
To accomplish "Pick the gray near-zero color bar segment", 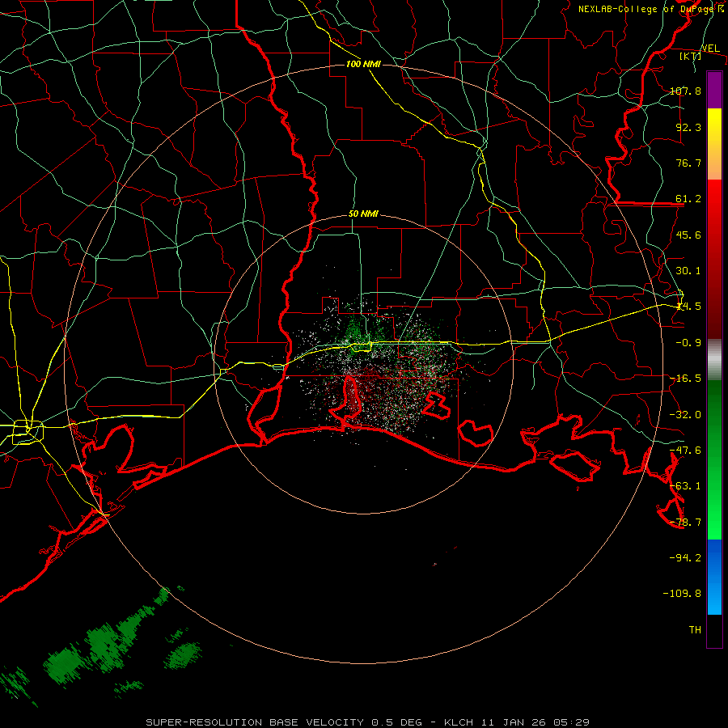I will (714, 359).
